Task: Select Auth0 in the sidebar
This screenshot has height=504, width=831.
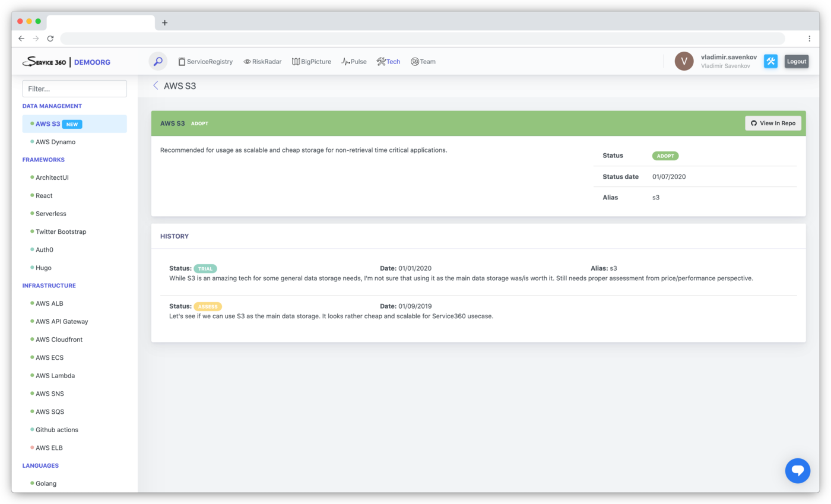Action: point(45,249)
